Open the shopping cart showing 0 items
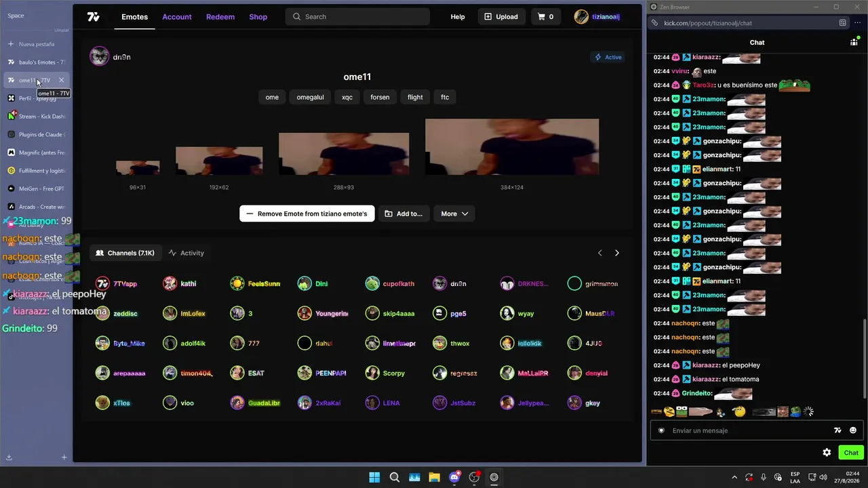The height and width of the screenshot is (488, 868). click(546, 17)
